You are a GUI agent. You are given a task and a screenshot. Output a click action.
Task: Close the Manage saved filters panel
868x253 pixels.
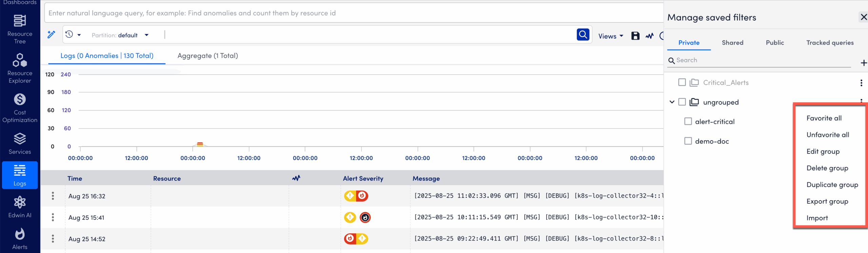pyautogui.click(x=863, y=17)
